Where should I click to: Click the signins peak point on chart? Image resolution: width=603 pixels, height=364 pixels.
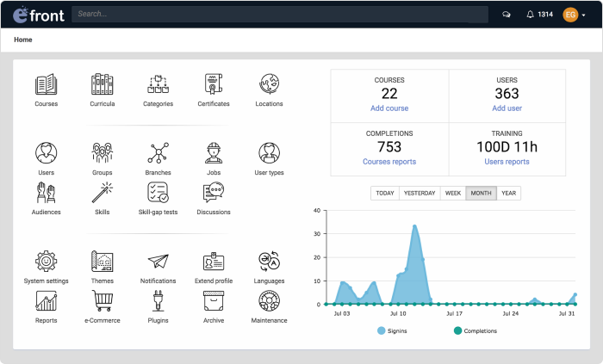tap(414, 226)
